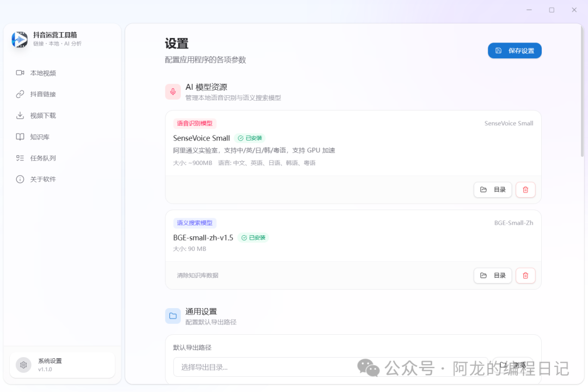Open the BGE model folder via 目录
Image resolution: width=588 pixels, height=392 pixels.
492,275
